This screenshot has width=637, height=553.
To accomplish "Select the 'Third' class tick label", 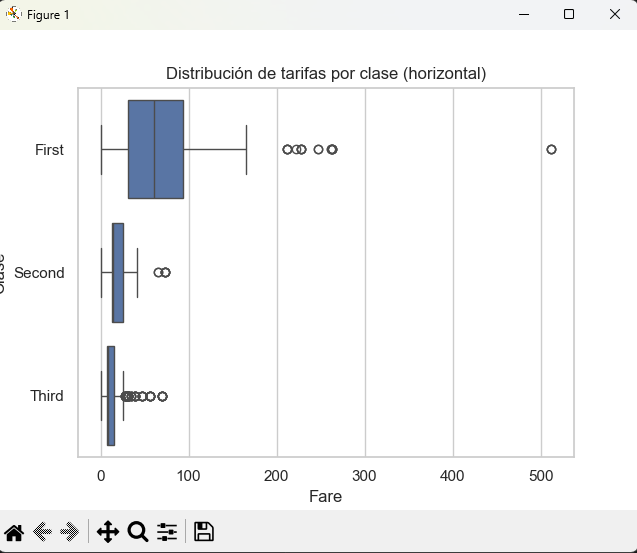I will (x=46, y=396).
